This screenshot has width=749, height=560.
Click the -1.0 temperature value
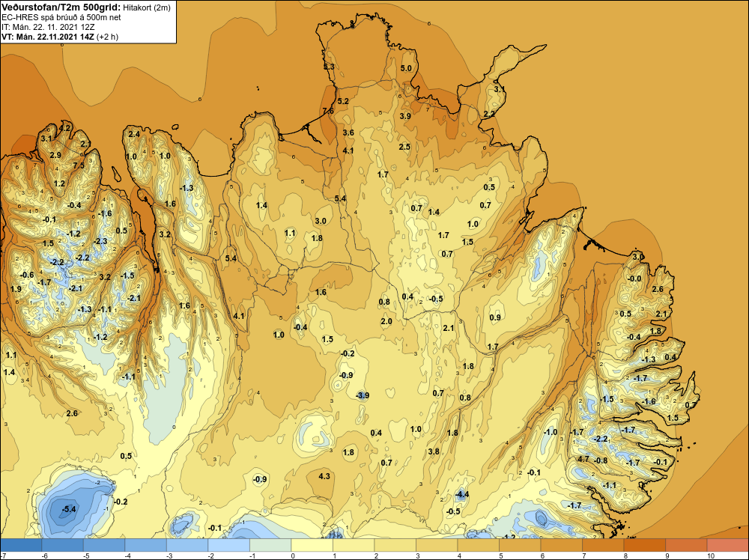pos(551,431)
